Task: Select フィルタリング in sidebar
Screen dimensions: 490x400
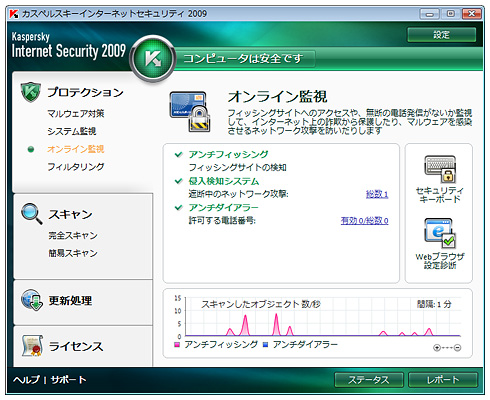Action: (76, 167)
